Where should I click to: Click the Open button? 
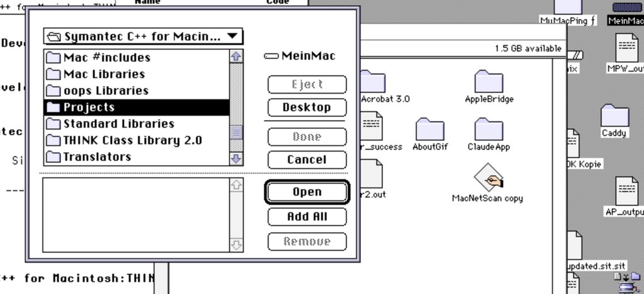coord(307,192)
